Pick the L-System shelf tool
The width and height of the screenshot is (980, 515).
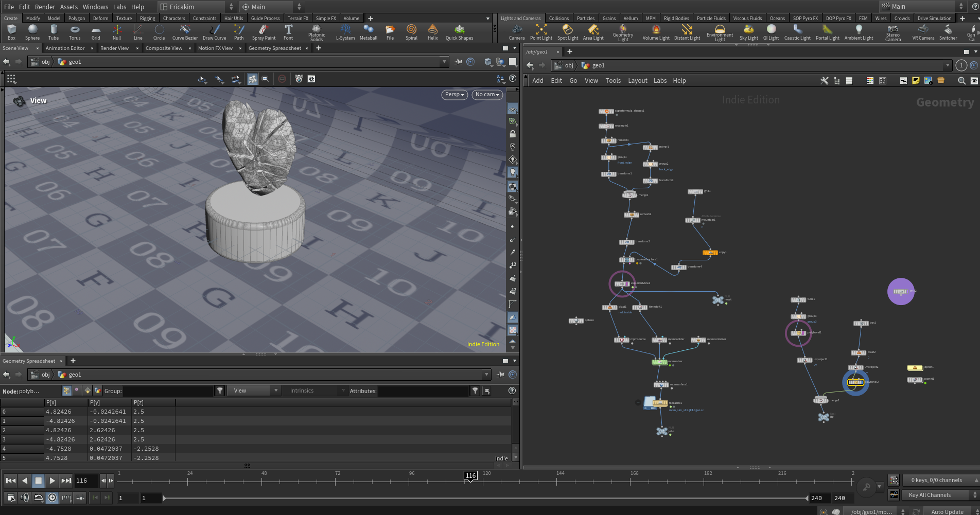[x=345, y=32]
